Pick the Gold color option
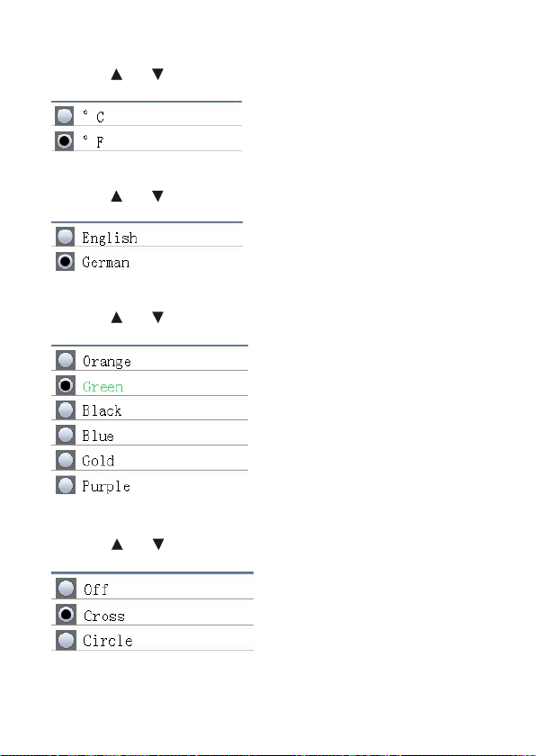The image size is (536, 756). click(66, 460)
